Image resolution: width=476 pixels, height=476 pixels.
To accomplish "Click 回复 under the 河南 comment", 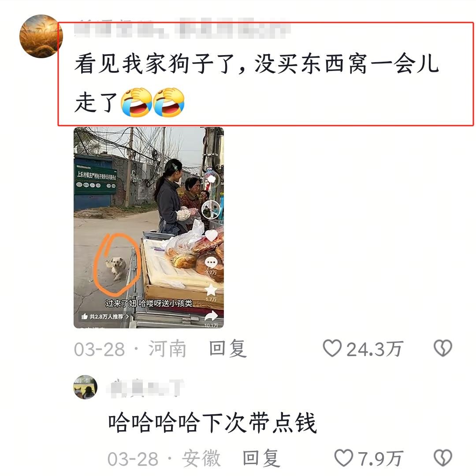I will [228, 349].
